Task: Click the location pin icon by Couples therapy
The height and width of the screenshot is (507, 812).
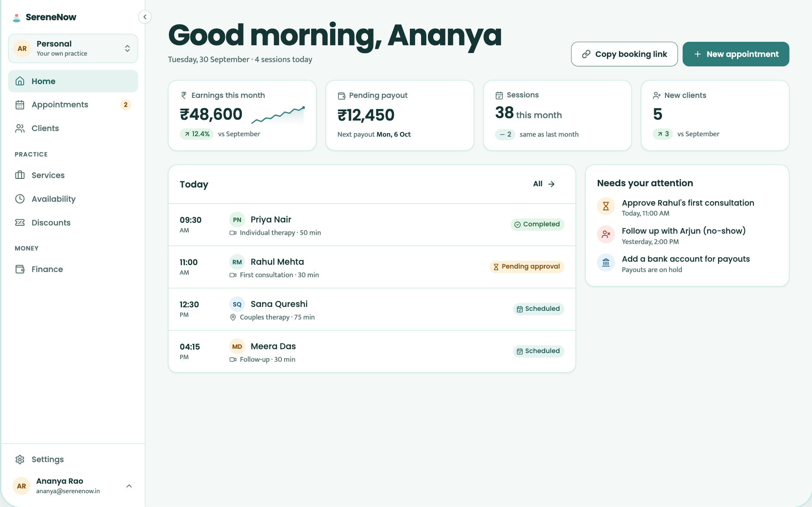Action: [x=233, y=317]
